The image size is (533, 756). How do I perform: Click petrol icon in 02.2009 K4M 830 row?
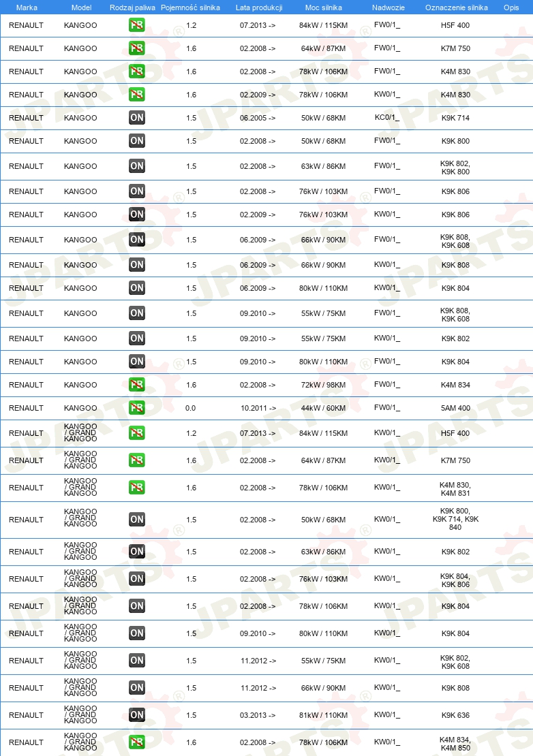click(137, 95)
